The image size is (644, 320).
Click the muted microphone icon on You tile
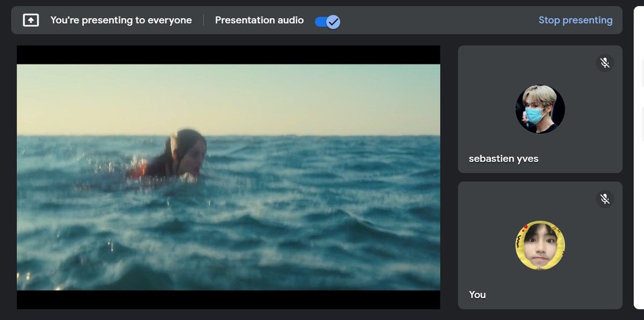point(605,199)
